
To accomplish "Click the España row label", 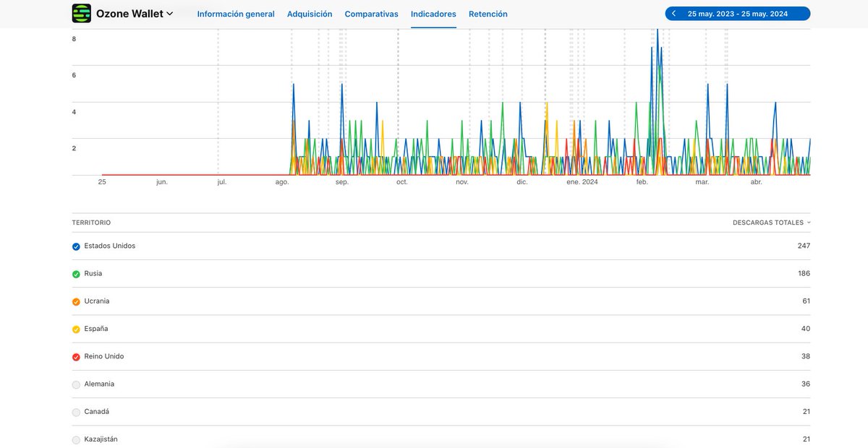I will 96,328.
